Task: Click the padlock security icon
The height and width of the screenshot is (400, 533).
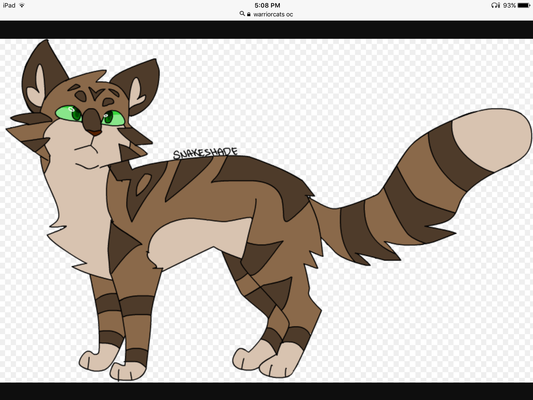Action: click(249, 14)
